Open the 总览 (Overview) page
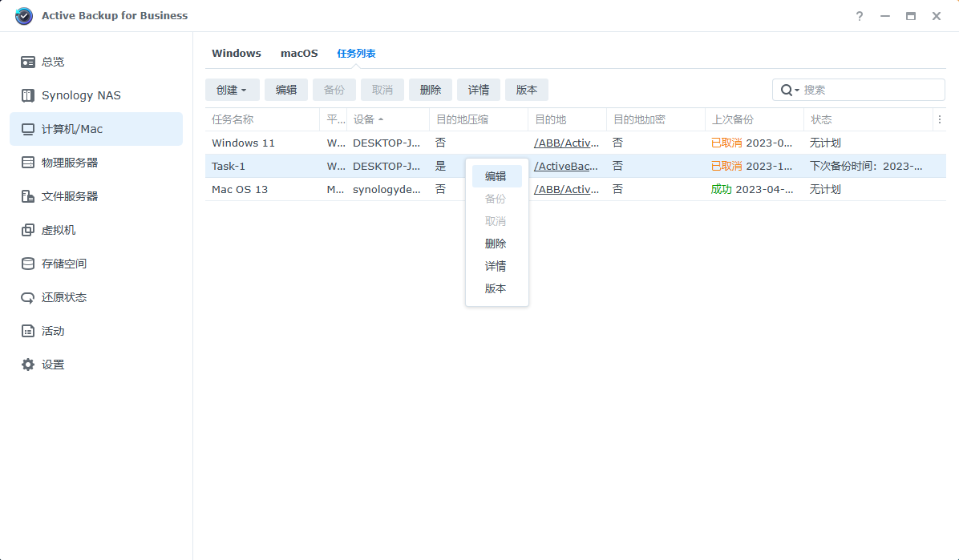This screenshot has height=560, width=959. point(51,62)
